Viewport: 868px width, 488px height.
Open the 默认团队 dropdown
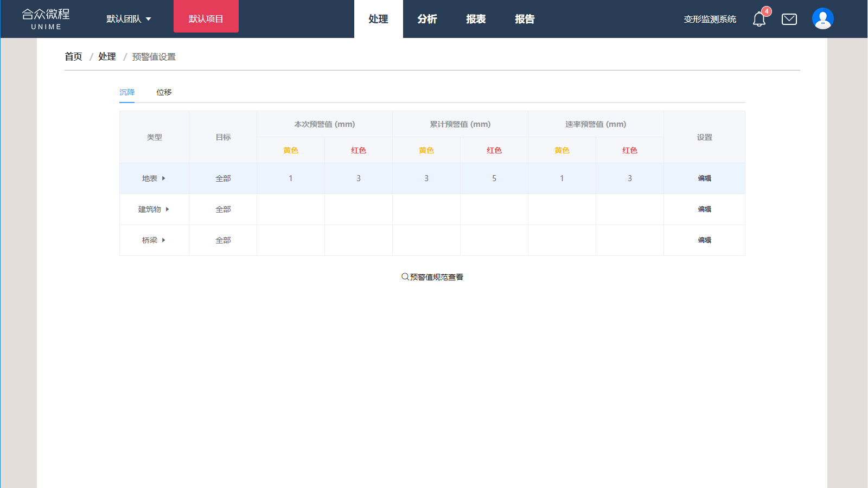[x=129, y=19]
